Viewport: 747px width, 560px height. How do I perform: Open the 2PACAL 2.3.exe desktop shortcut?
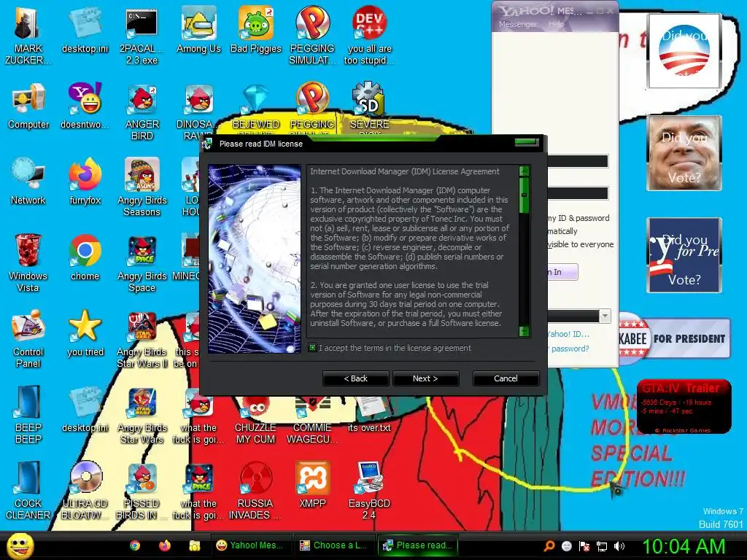[x=142, y=35]
